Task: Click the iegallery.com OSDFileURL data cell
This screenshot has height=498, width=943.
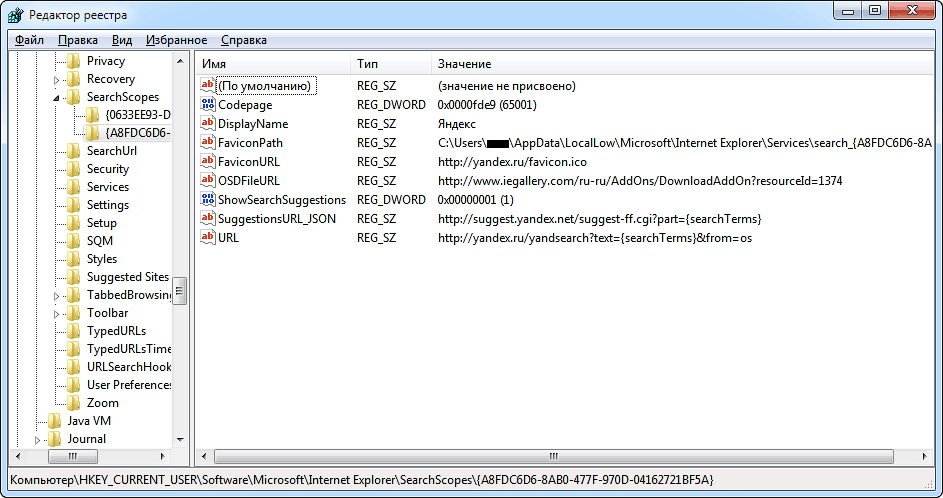Action: pos(640,180)
